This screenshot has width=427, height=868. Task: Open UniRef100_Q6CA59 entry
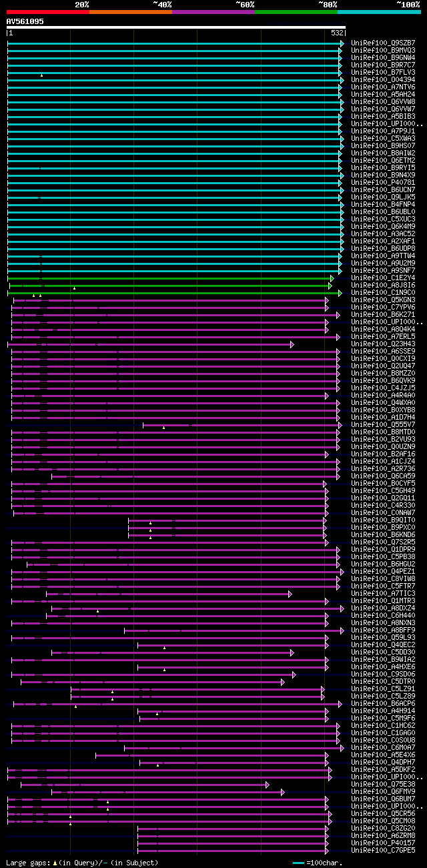click(x=382, y=476)
